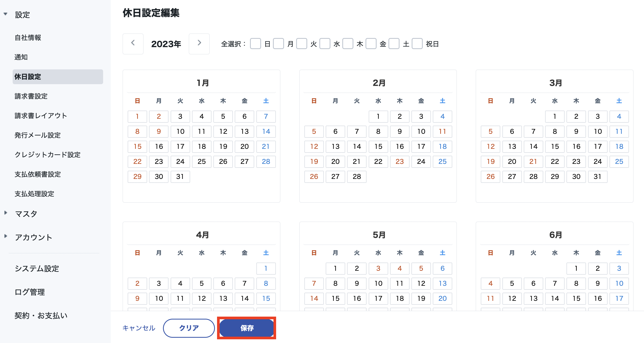Select May 3 holiday date

pos(378,268)
